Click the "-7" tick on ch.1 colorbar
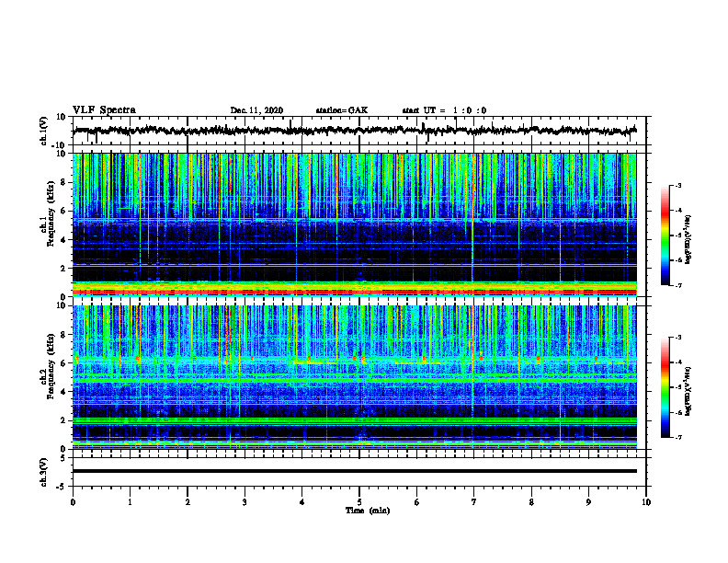728x563 pixels. (x=677, y=285)
